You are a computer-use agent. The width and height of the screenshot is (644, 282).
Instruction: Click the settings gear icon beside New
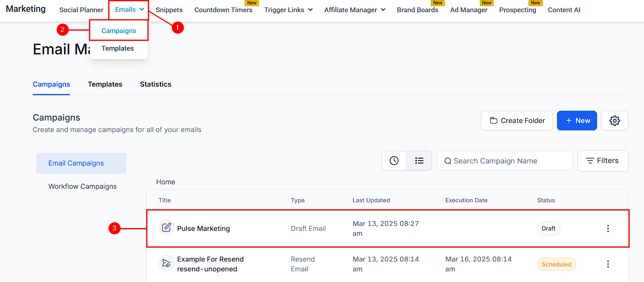[615, 121]
